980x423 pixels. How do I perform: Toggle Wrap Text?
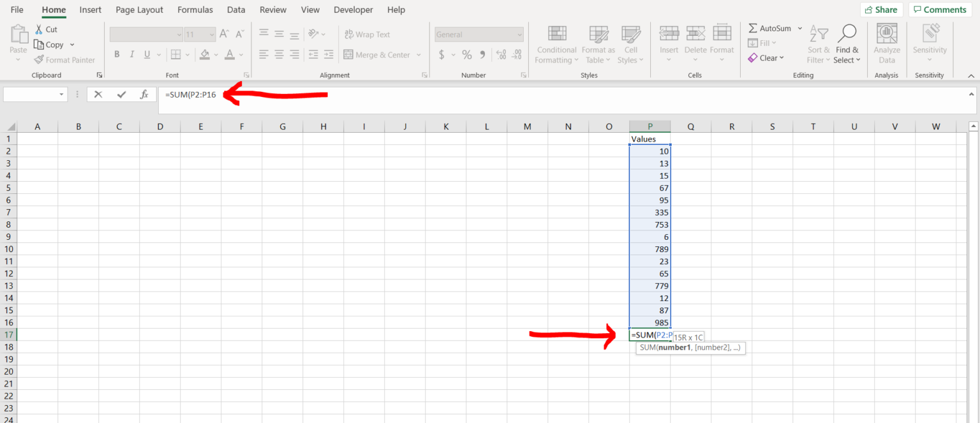tap(367, 34)
